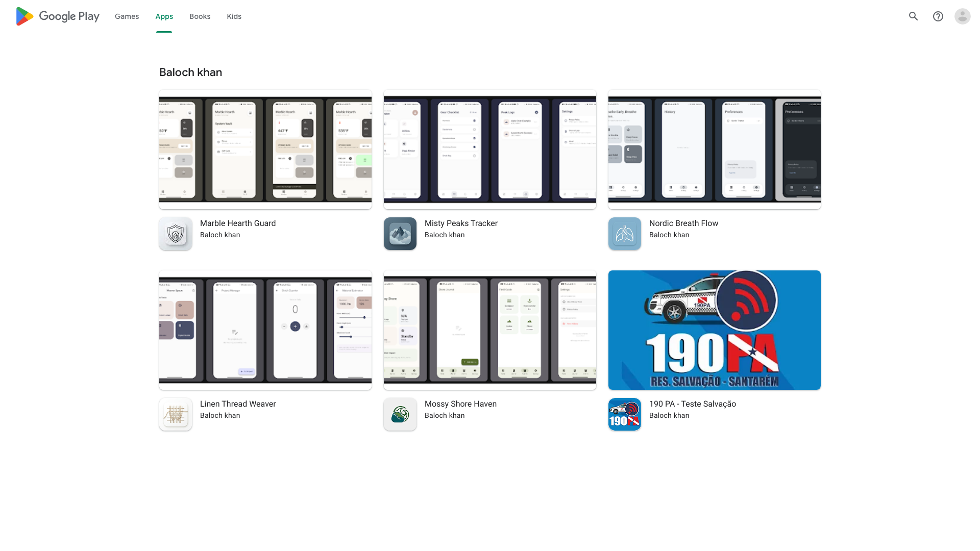Go to the Books tab
The height and width of the screenshot is (551, 980).
click(200, 16)
